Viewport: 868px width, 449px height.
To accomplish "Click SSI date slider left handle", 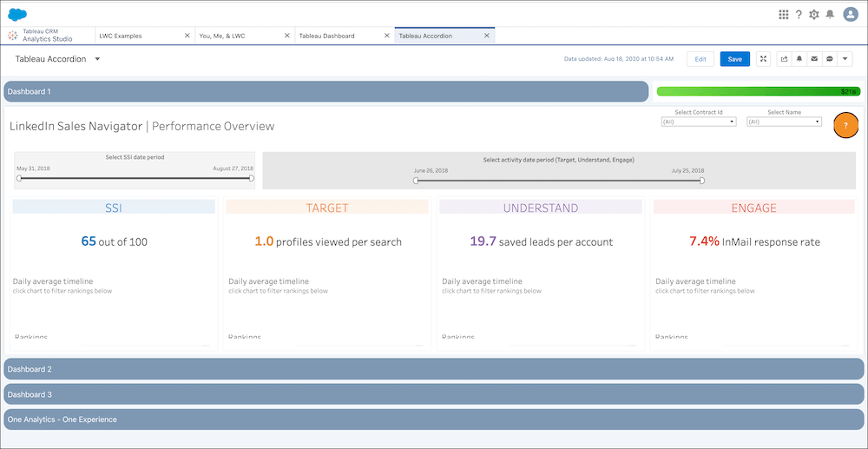I will (19, 178).
